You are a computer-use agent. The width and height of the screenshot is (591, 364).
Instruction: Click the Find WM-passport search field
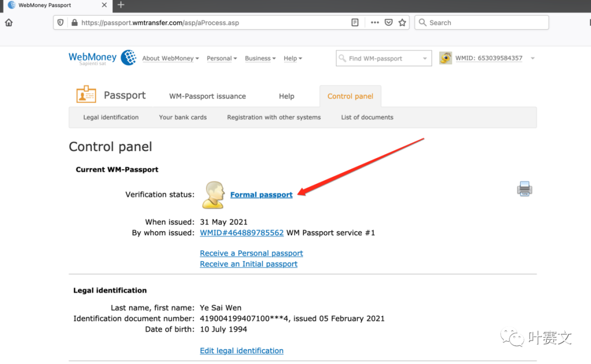point(380,59)
